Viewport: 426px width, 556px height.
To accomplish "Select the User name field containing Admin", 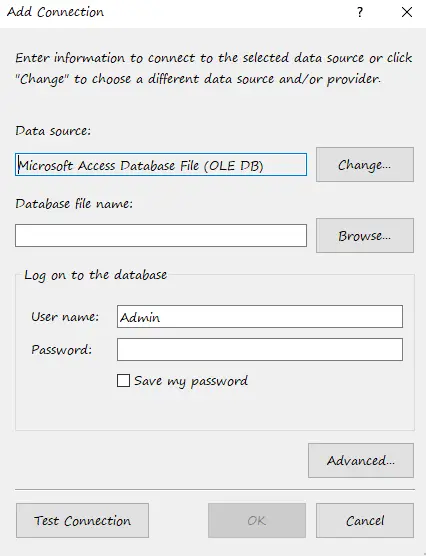I will point(260,316).
